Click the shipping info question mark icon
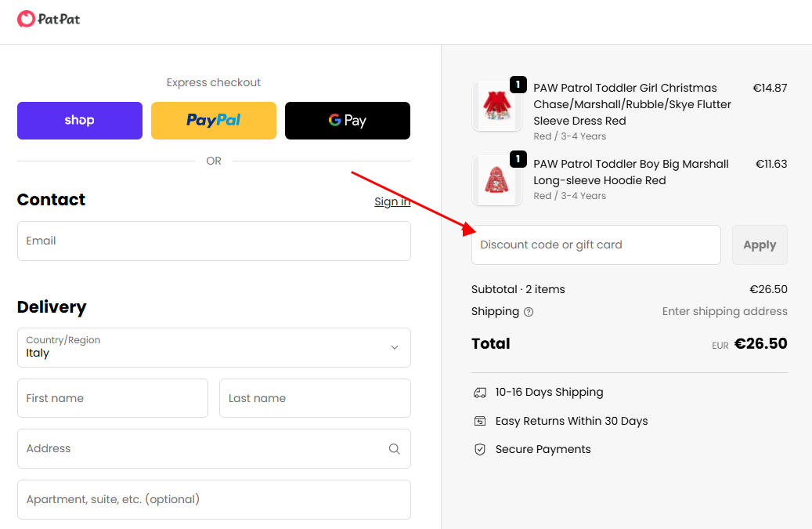The image size is (812, 529). (529, 312)
